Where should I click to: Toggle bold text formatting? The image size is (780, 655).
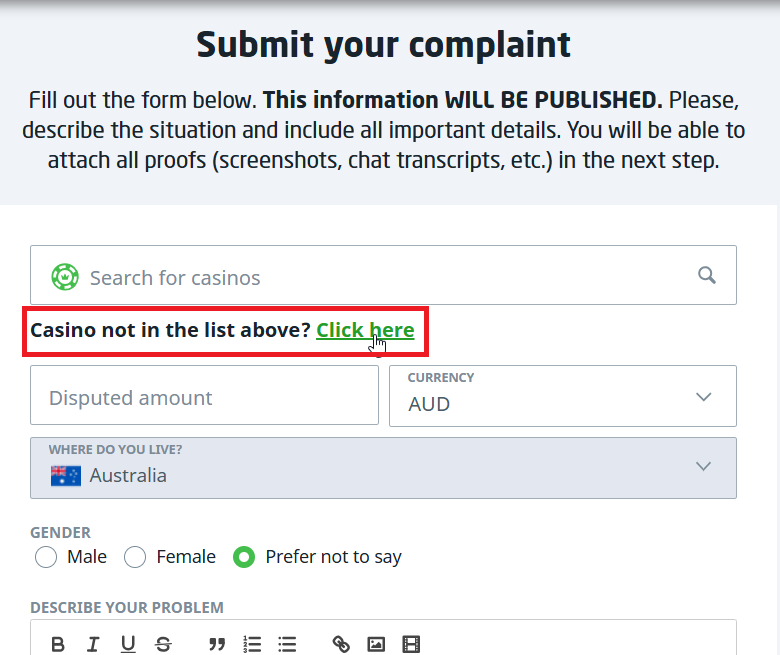coord(58,645)
